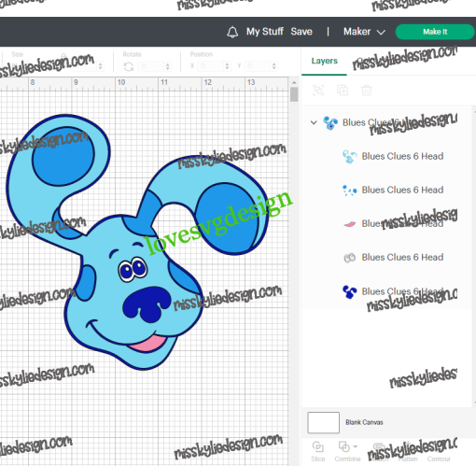The height and width of the screenshot is (466, 476).
Task: Click the Delete trash icon
Action: tap(367, 91)
